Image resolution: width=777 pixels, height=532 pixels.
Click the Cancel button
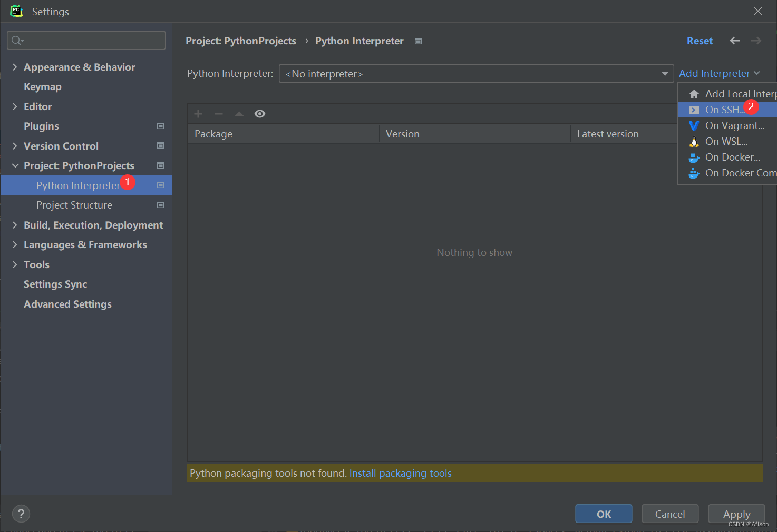click(670, 514)
